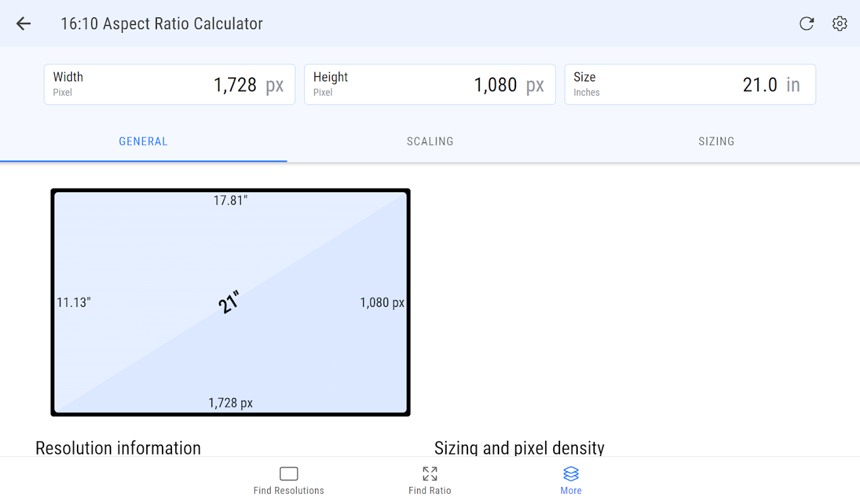Open settings via the gear icon

[x=839, y=24]
